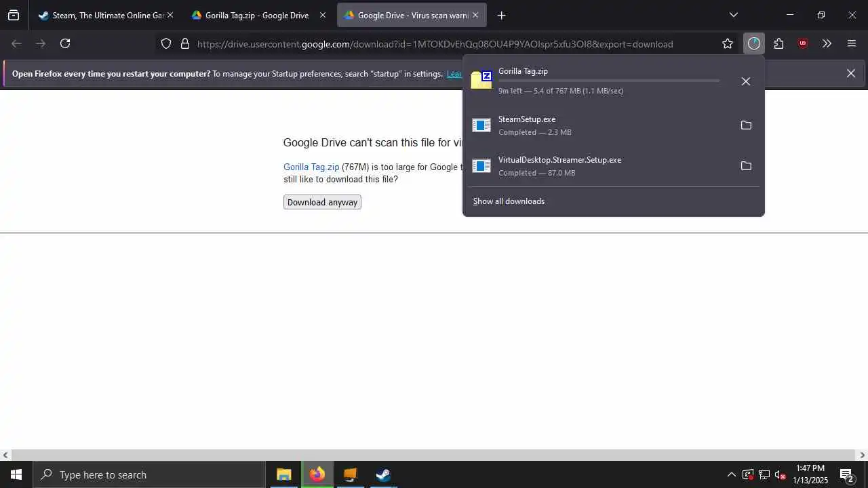Open the Gorilla Tag.zip link on page
Screen dimensions: 868x488
311,167
